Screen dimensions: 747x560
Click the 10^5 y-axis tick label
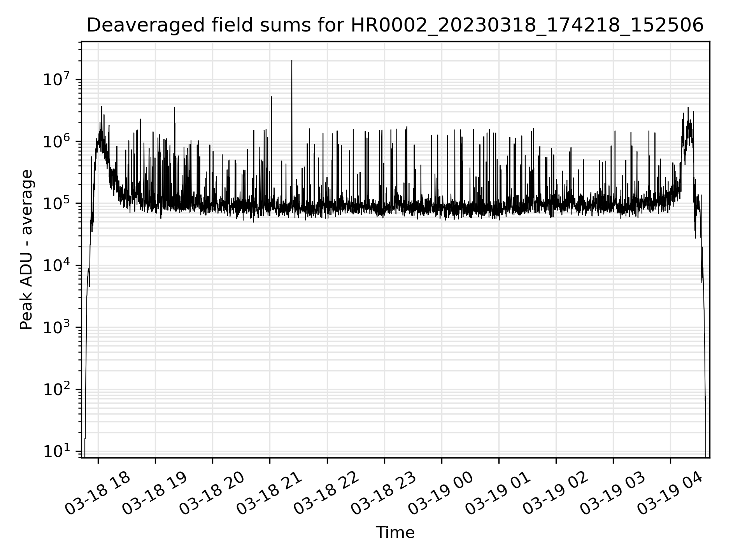coord(56,203)
